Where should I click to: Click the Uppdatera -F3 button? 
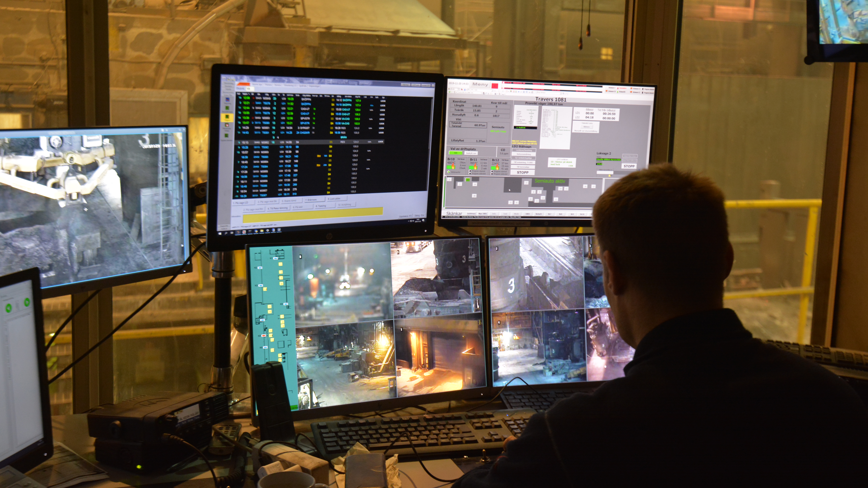pos(405,216)
